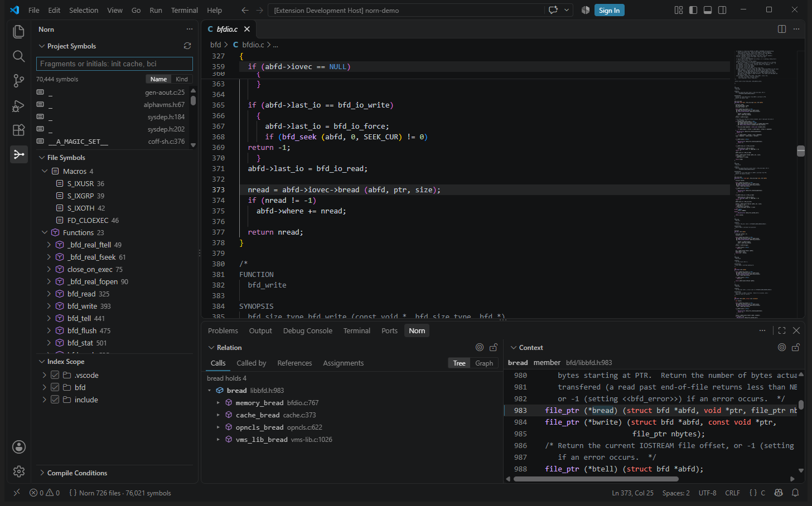
Task: Go back using the navigation arrow
Action: tap(245, 10)
